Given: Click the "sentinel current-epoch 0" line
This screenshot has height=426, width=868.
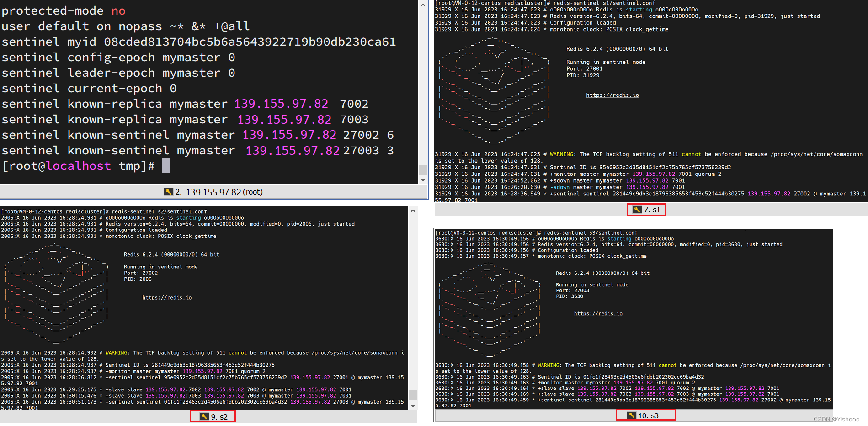Looking at the screenshot, I should [x=89, y=88].
